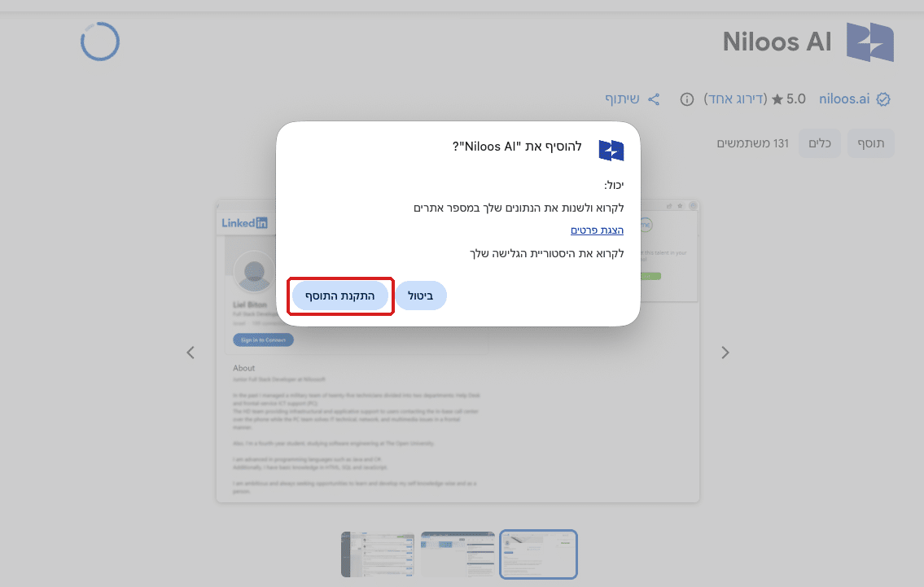This screenshot has height=587, width=924.
Task: Select the middle screenshot thumbnail
Action: point(458,554)
